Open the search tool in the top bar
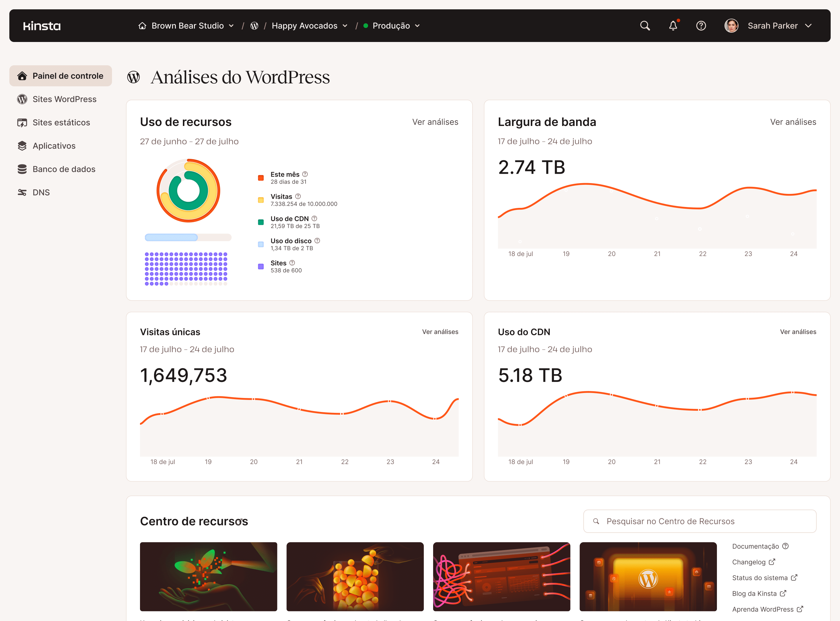This screenshot has height=621, width=840. coord(645,26)
